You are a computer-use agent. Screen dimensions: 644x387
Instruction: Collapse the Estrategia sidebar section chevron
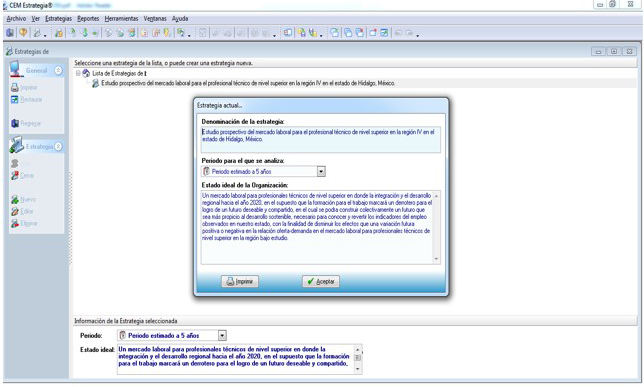[58, 147]
